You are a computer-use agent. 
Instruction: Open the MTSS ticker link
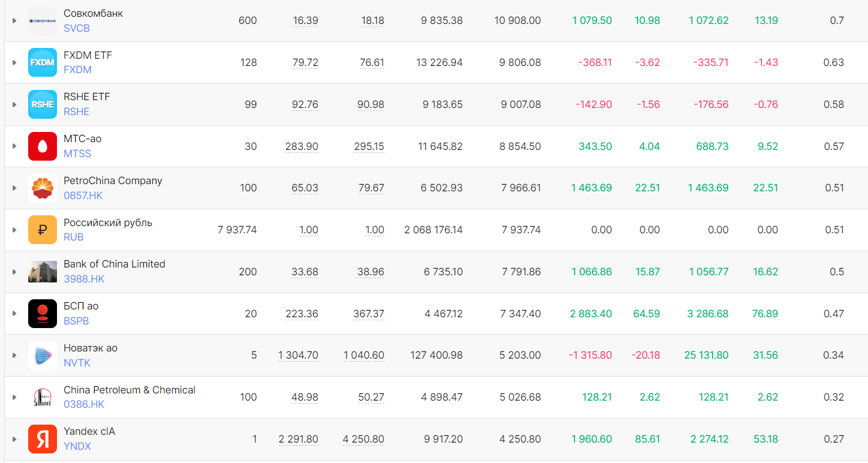click(x=77, y=154)
